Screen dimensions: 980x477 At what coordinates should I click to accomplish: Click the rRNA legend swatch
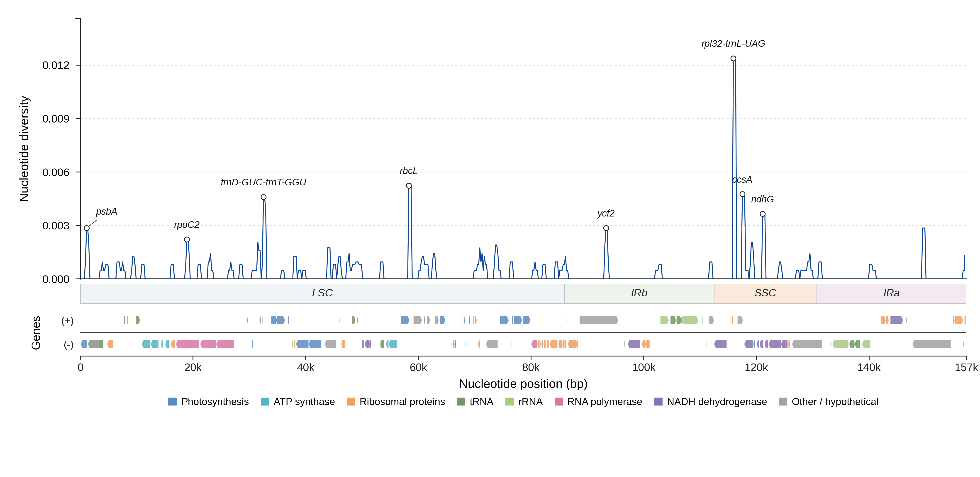510,402
